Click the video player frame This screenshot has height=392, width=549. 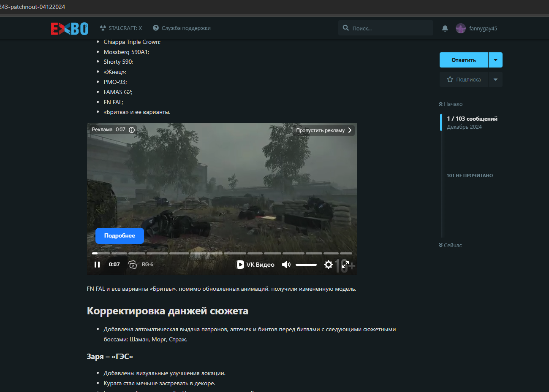pyautogui.click(x=222, y=199)
